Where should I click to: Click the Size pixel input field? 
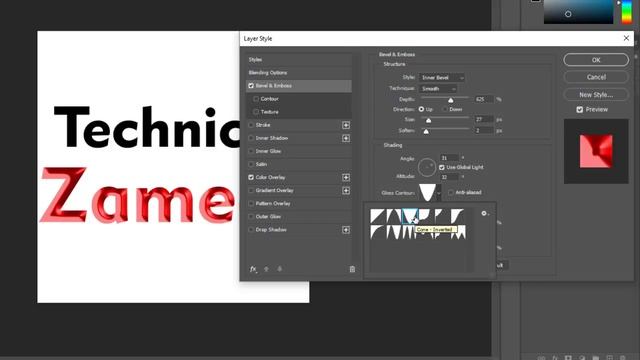click(484, 119)
